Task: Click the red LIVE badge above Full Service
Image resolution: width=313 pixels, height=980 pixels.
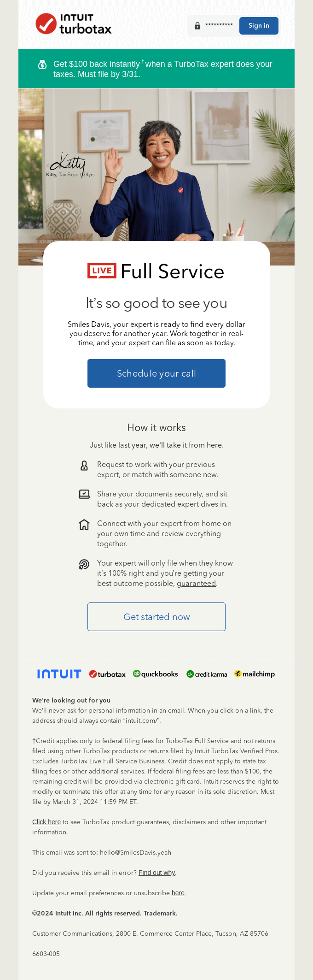Action: [x=101, y=271]
